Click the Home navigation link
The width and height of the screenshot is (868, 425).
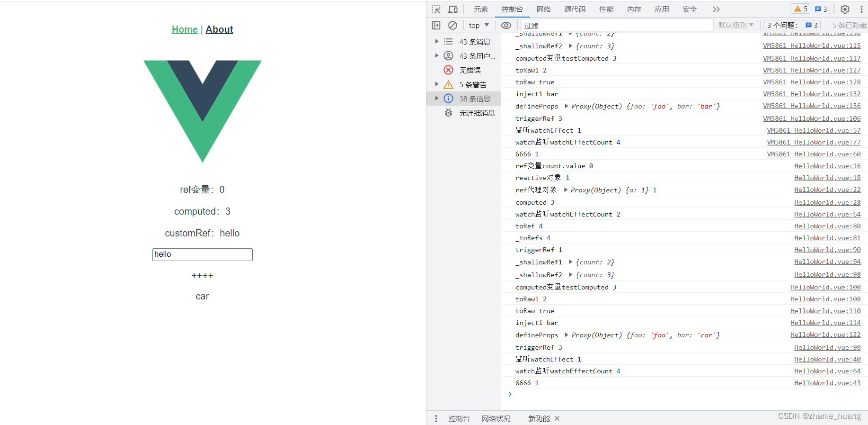click(x=185, y=29)
